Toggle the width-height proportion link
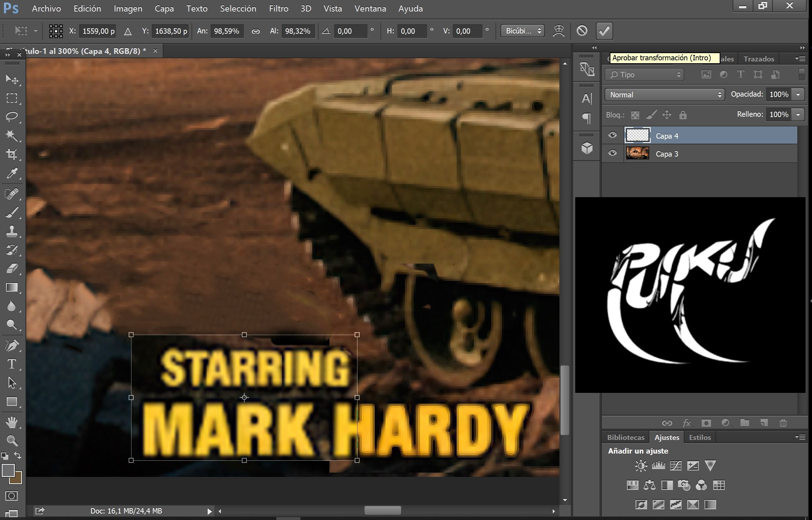Image resolution: width=812 pixels, height=520 pixels. [255, 31]
